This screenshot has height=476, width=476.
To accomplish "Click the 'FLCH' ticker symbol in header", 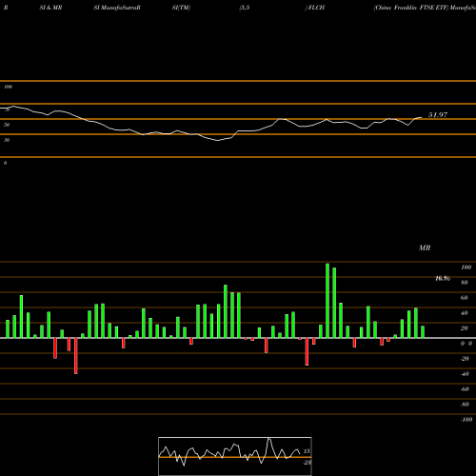I will 316,8.
